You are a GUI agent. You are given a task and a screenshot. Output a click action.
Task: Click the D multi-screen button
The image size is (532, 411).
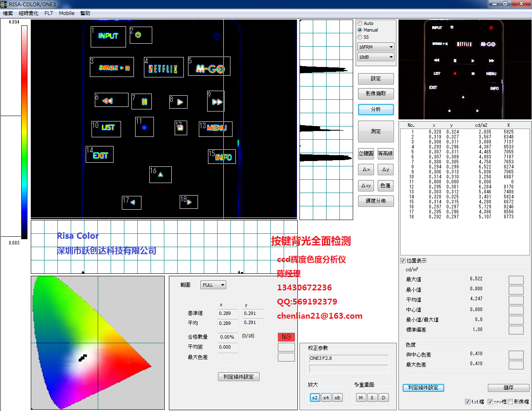tap(384, 398)
